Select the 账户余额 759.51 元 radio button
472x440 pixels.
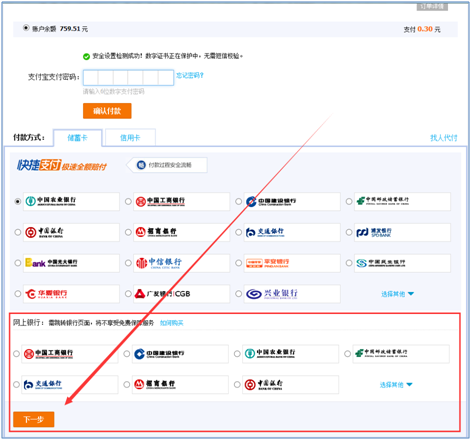(x=26, y=28)
